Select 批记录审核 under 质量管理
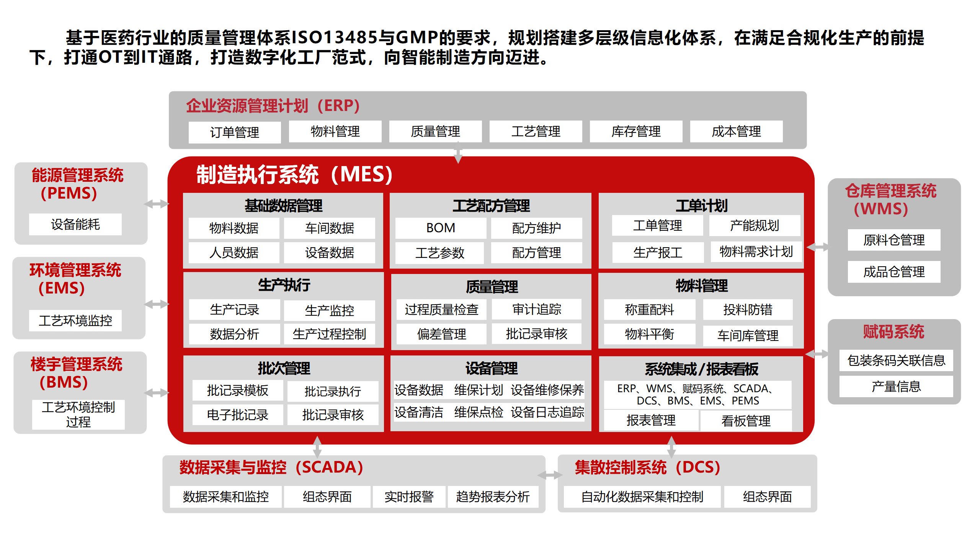The width and height of the screenshot is (980, 551). [x=537, y=334]
